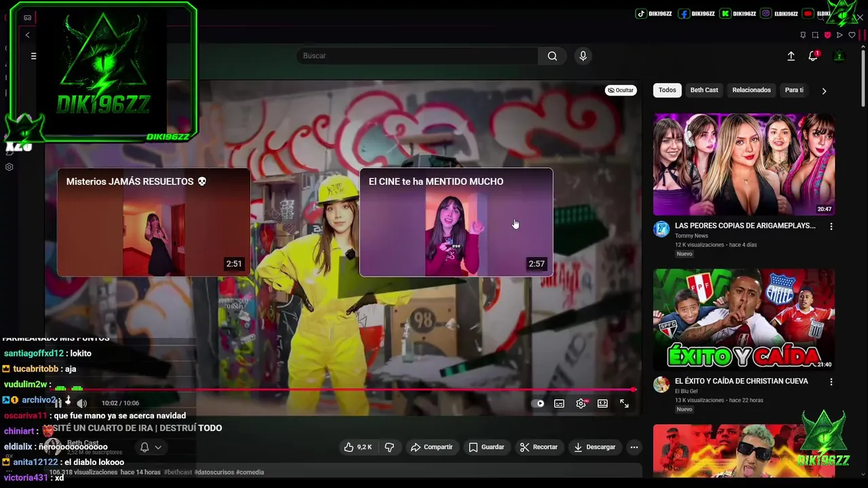This screenshot has height=488, width=868.
Task: Click chat username santiagoffxd12
Action: tap(33, 354)
